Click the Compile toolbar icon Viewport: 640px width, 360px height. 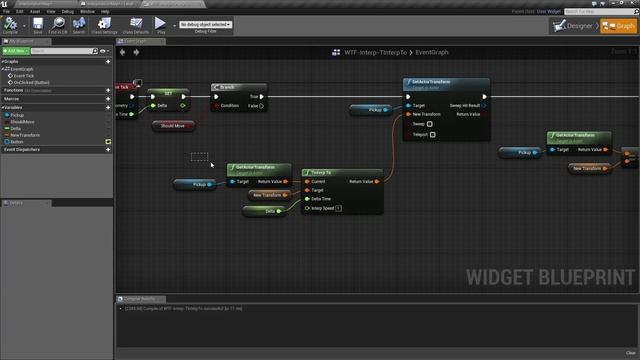coord(10,25)
